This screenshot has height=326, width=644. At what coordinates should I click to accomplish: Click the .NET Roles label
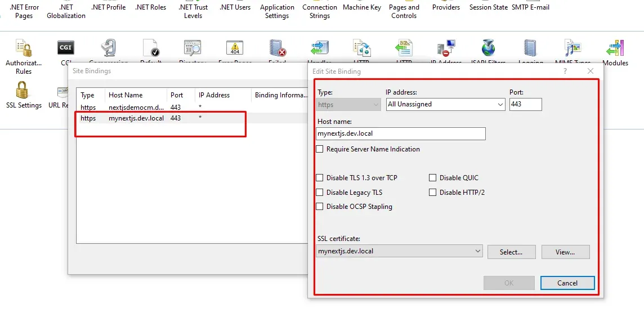151,7
